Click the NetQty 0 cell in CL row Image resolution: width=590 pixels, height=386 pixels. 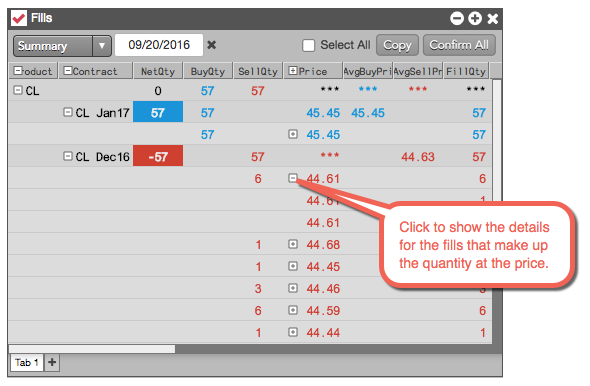click(158, 91)
